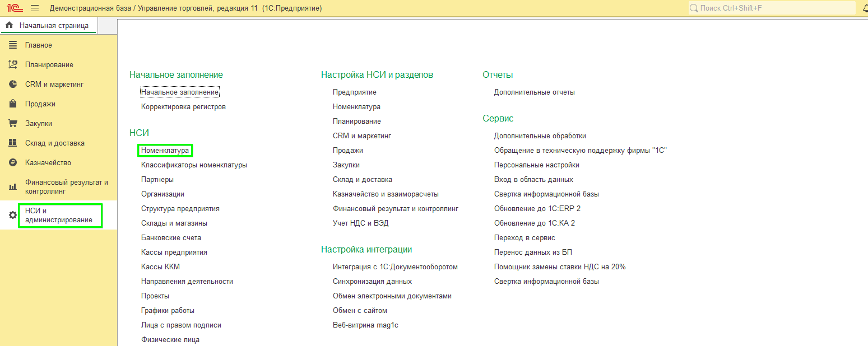Open Номенклатура under НСИ heading

165,150
